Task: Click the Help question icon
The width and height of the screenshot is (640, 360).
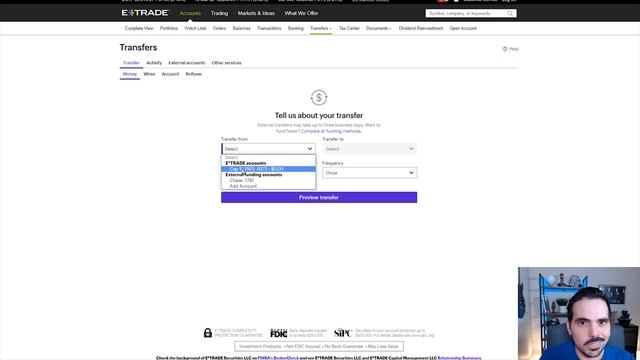Action: [x=505, y=49]
